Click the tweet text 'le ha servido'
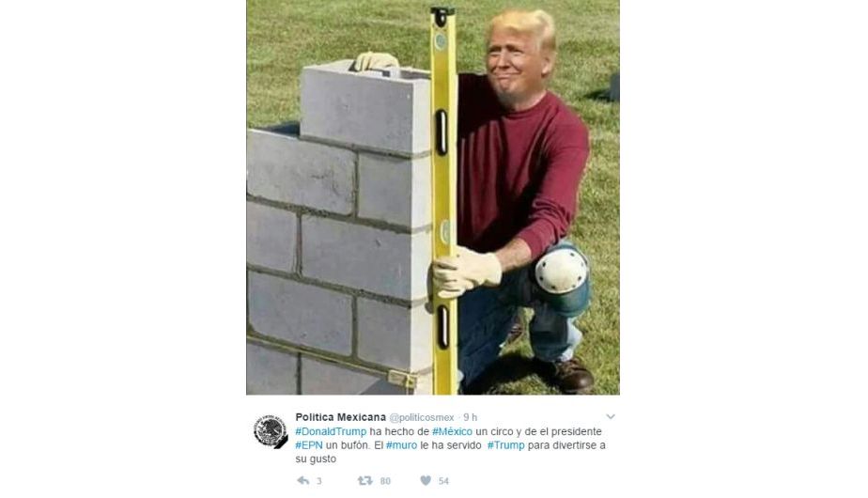 coord(451,445)
